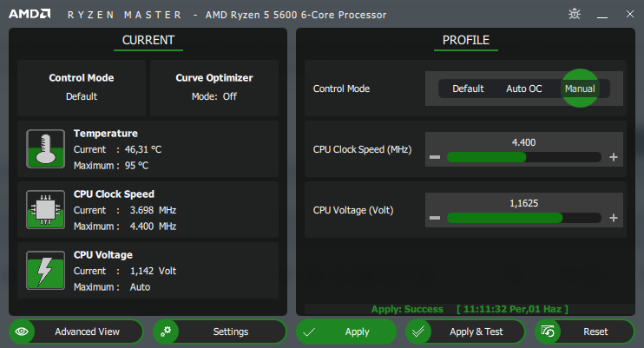Viewport: 644px width, 348px height.
Task: Lower CPU Voltage using minus button
Action: (x=435, y=218)
